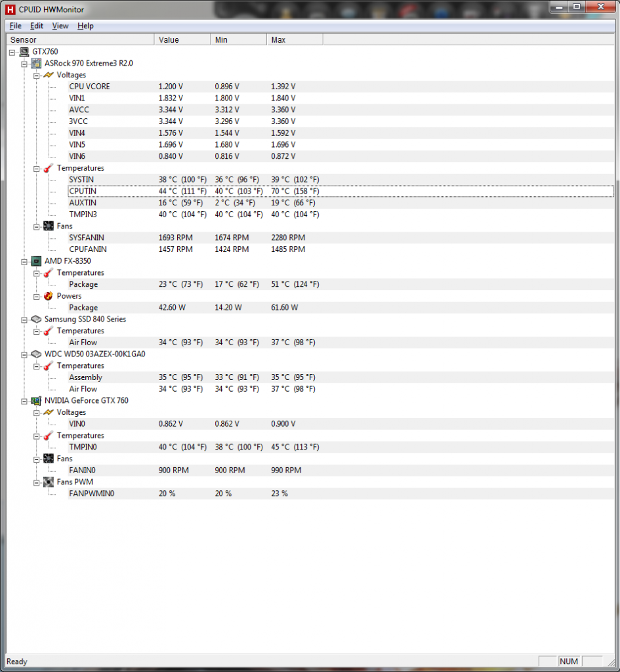Open the View menu
Screen dimensions: 620x672
coord(60,26)
